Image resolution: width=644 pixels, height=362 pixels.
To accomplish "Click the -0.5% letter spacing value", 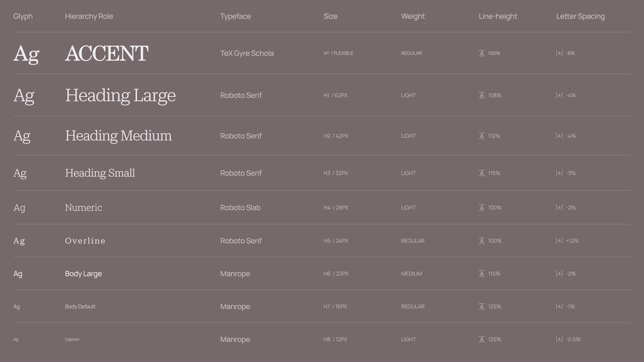I will (573, 340).
